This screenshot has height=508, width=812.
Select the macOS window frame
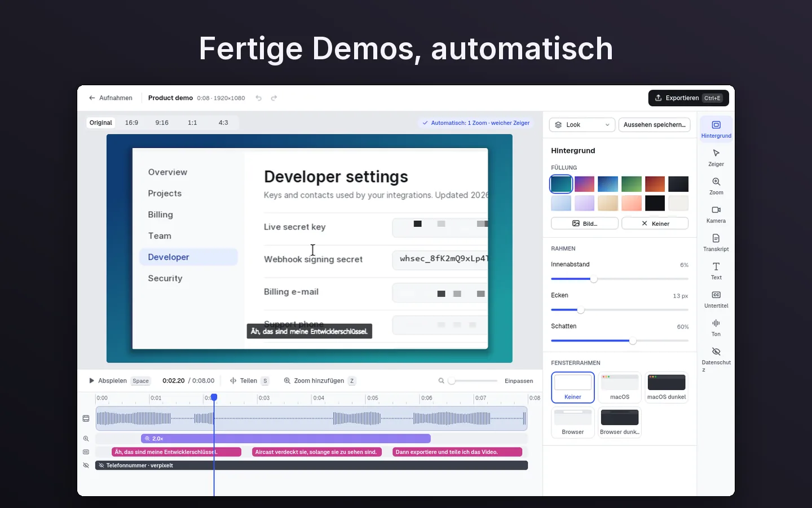(620, 387)
